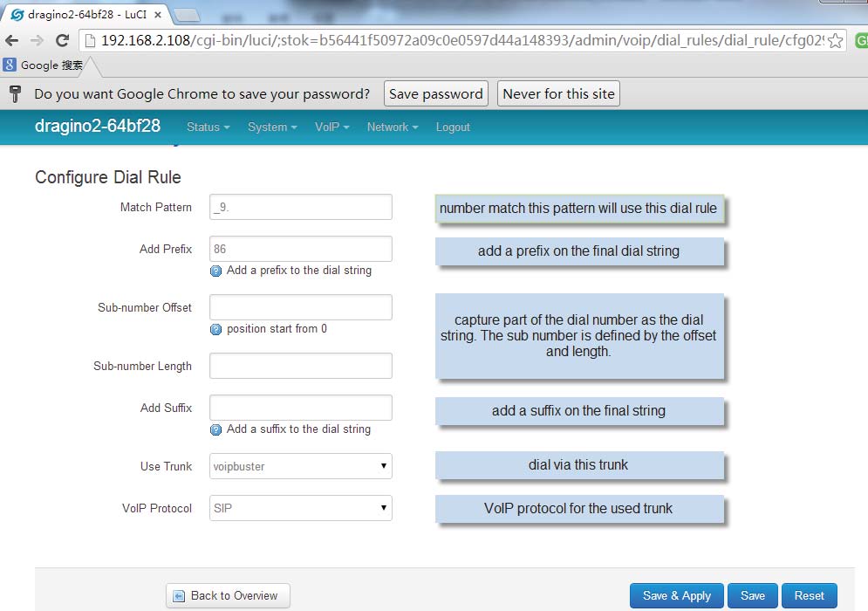Click the browser address bar URL

coord(462,40)
